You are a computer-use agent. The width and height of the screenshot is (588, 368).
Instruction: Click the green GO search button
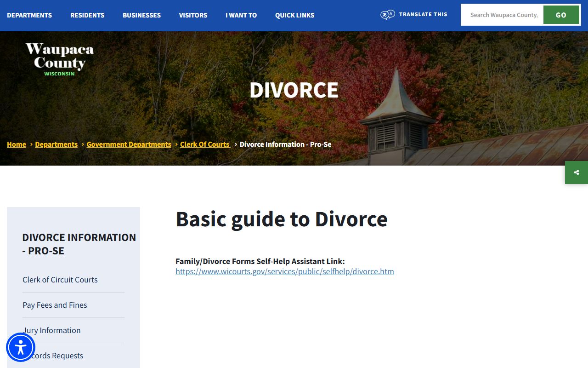(561, 15)
